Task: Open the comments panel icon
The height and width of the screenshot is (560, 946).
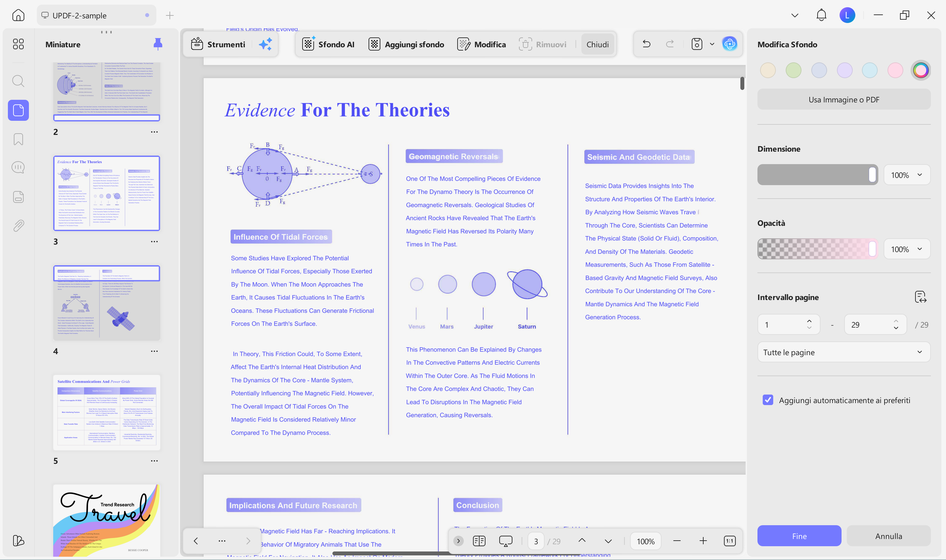Action: click(18, 167)
